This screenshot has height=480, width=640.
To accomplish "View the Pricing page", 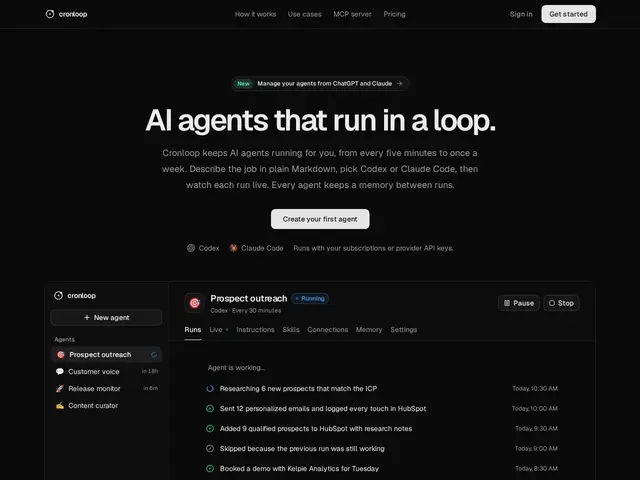I will click(394, 14).
